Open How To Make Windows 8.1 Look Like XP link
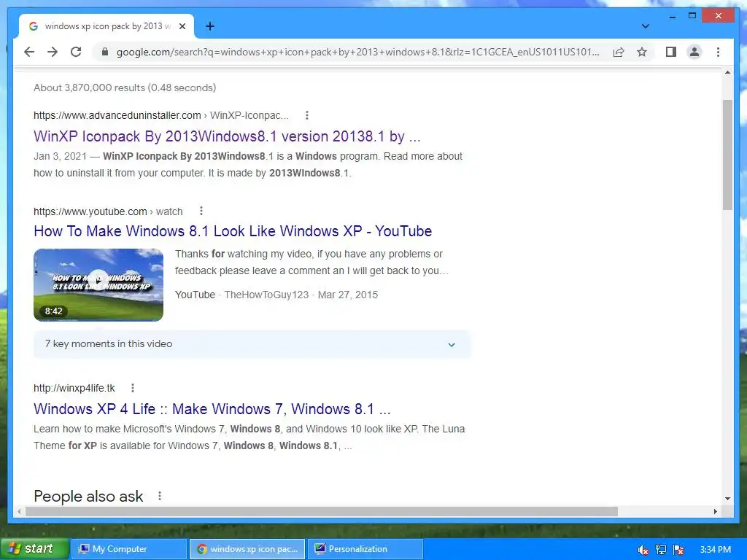 (233, 231)
